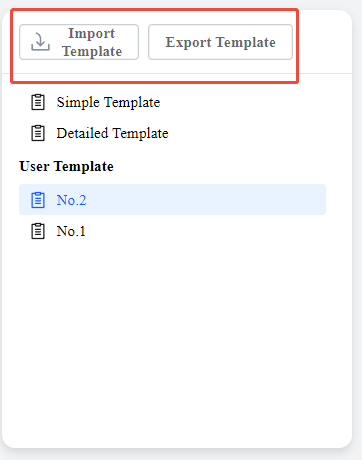The height and width of the screenshot is (460, 362).
Task: Click the download arrow import icon
Action: tap(40, 42)
